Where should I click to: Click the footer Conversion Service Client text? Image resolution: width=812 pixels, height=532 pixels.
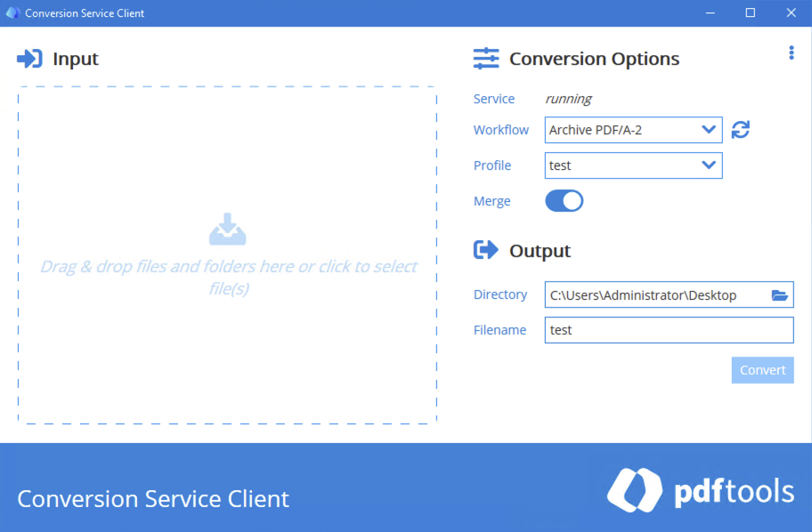pyautogui.click(x=153, y=499)
